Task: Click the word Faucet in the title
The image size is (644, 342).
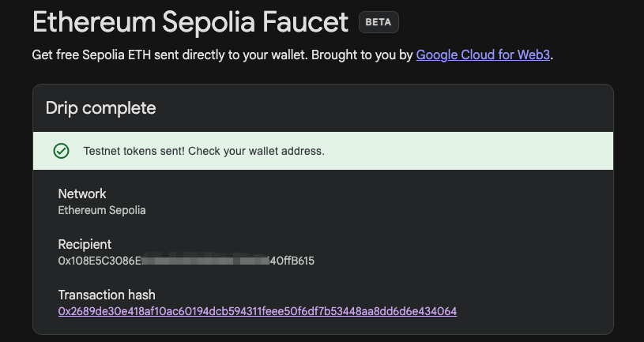Action: [305, 22]
